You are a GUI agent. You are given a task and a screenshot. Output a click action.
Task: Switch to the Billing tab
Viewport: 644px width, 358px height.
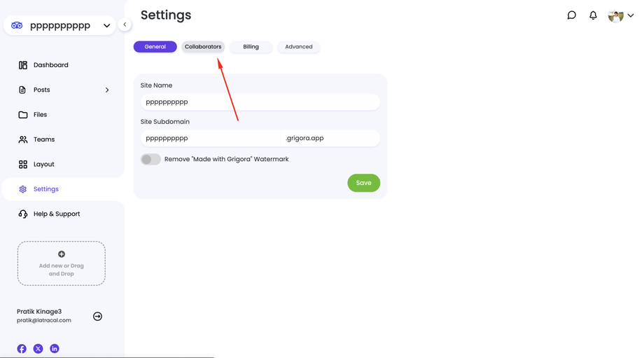click(251, 47)
